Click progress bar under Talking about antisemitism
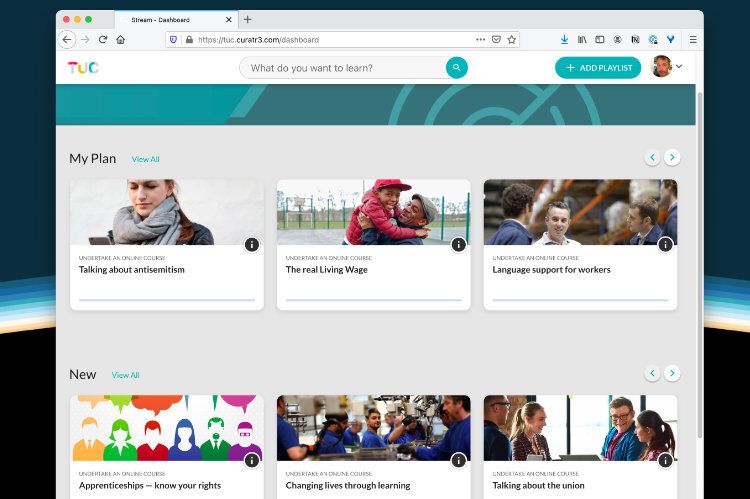The height and width of the screenshot is (499, 750). coord(167,300)
